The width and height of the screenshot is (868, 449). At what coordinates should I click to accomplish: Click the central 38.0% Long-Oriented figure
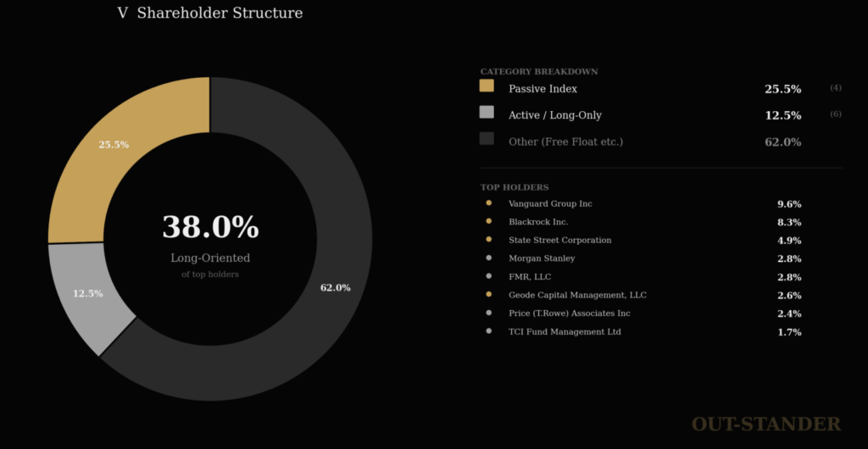(x=210, y=227)
